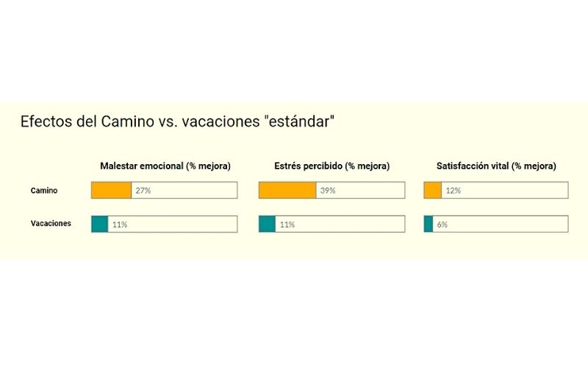Click empty part of Vacaciones Satisfacción vital bar

coord(507,224)
